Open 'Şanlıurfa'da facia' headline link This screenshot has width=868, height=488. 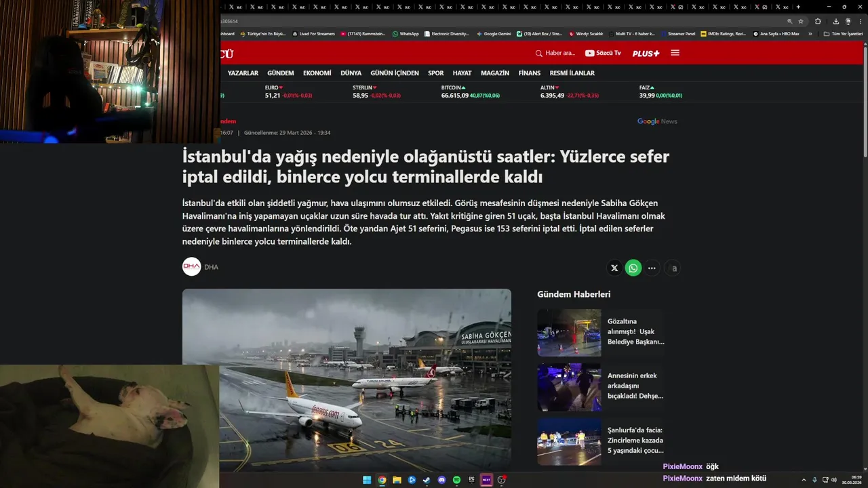635,440
